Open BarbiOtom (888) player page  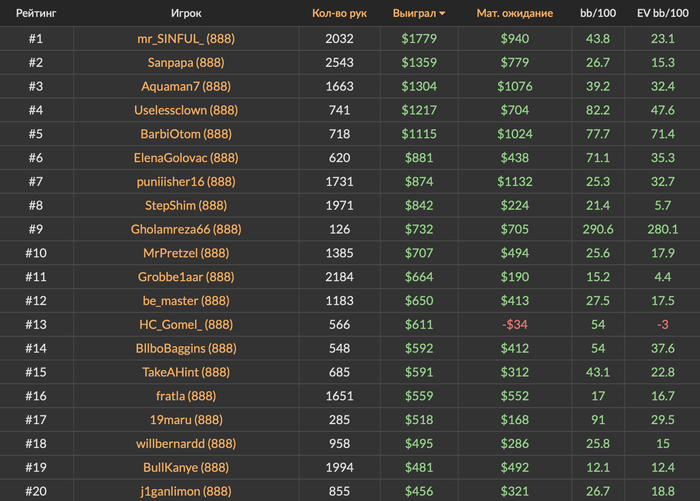pyautogui.click(x=185, y=134)
